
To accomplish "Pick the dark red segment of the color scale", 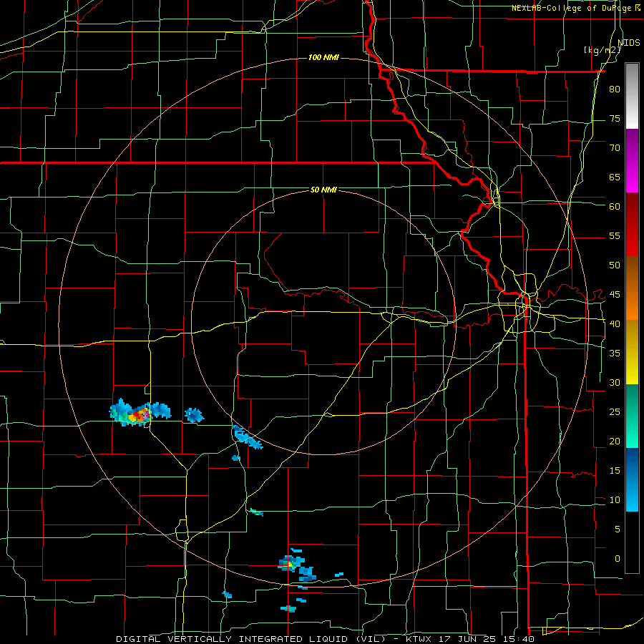I will [632, 225].
